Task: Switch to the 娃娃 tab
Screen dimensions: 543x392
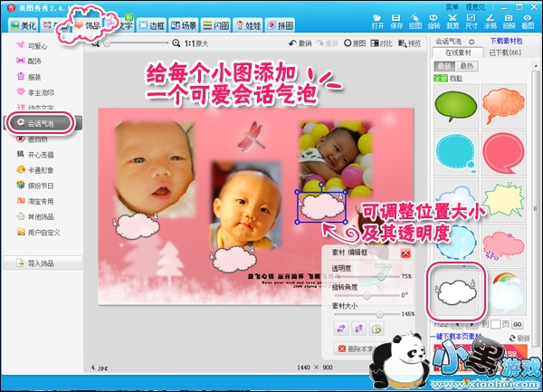Action: click(248, 25)
